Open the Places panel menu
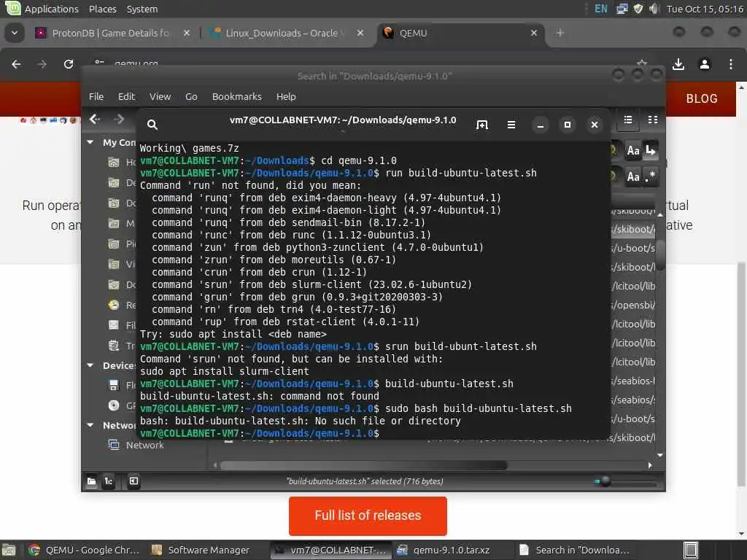 coord(102,9)
